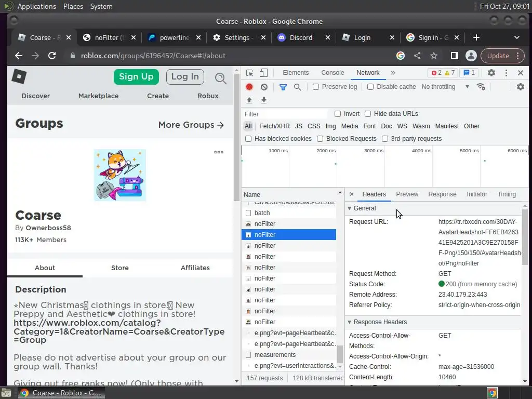This screenshot has width=532, height=399.
Task: Open the group three-dots options menu
Action: coord(219,152)
